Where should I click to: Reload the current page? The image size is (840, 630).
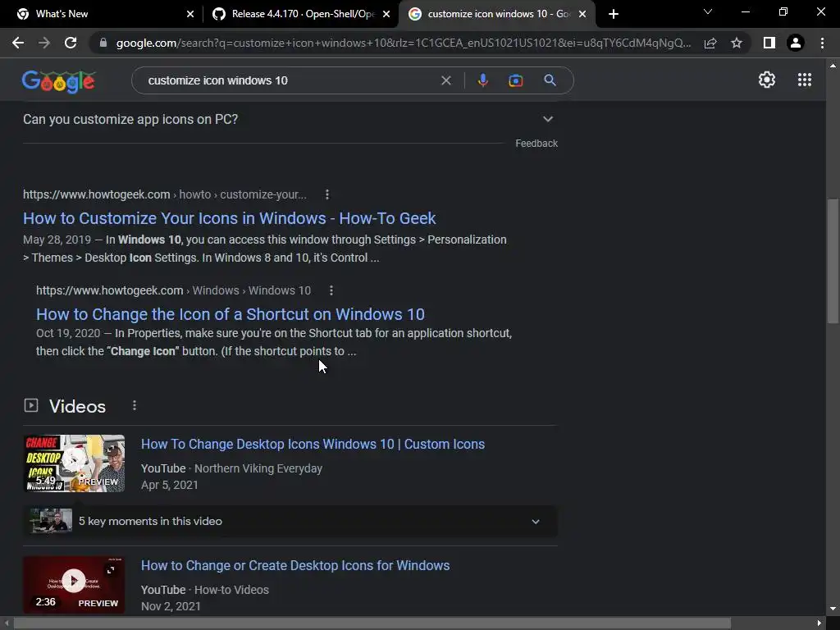71,43
